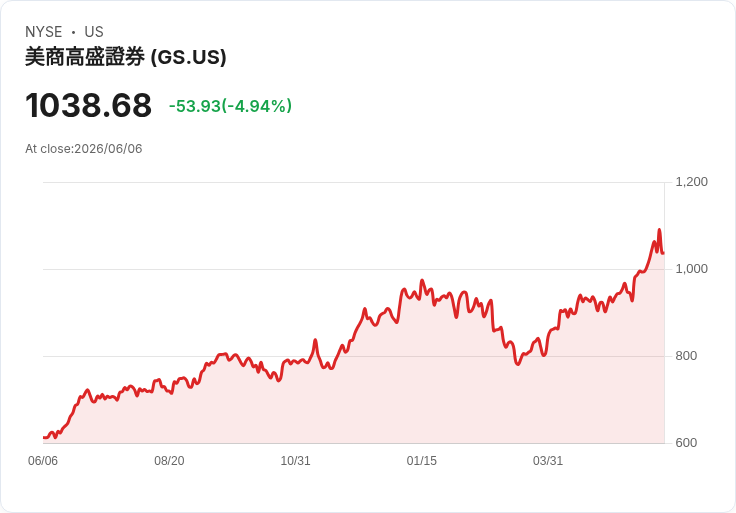The width and height of the screenshot is (736, 513).
Task: Click the 1,200 y-axis value label
Action: [691, 182]
